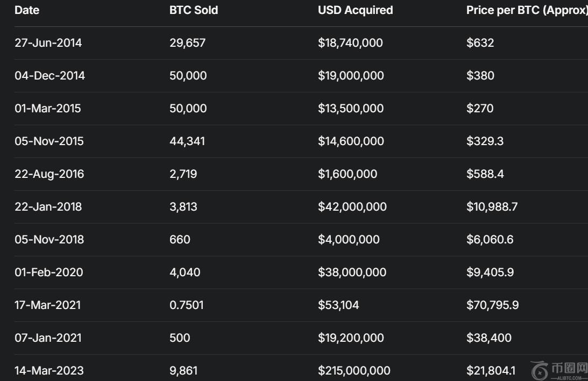Screen dimensions: 588x381
Task: Click the Date column header
Action: click(27, 10)
